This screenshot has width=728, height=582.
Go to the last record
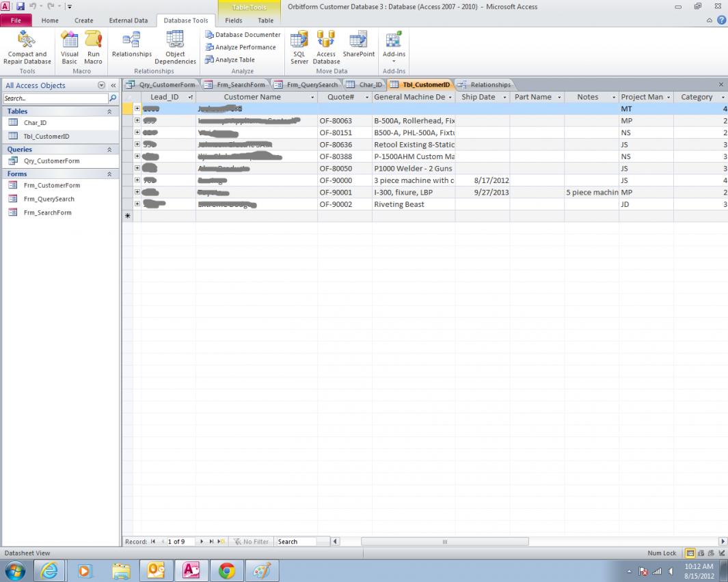coord(211,542)
